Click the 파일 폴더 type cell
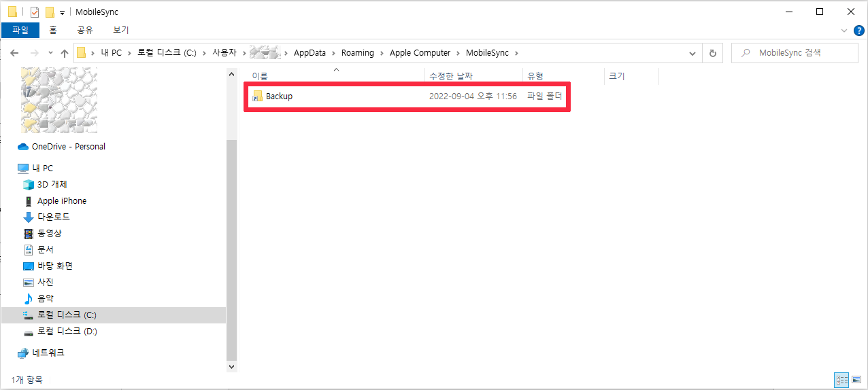The width and height of the screenshot is (868, 390). coord(544,96)
